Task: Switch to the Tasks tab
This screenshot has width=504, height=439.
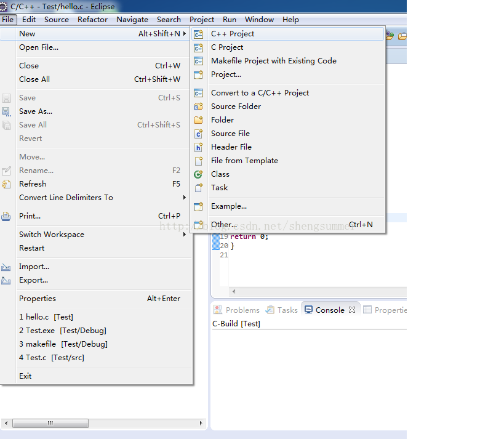Action: click(x=282, y=310)
